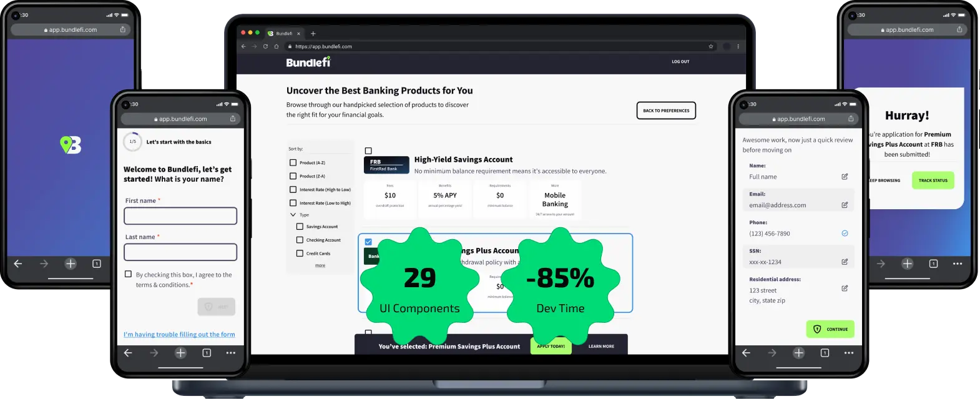The image size is (980, 399).
Task: Tap the share icon on the splash-screen phone
Action: click(123, 29)
